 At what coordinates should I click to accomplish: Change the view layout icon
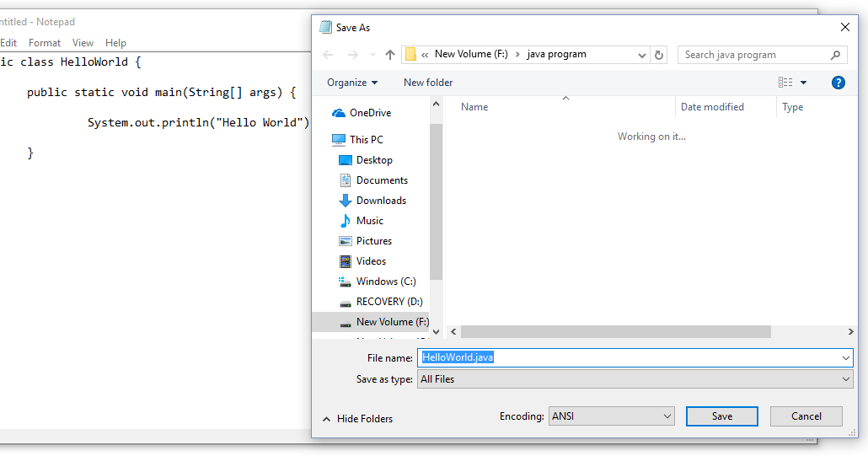(785, 83)
